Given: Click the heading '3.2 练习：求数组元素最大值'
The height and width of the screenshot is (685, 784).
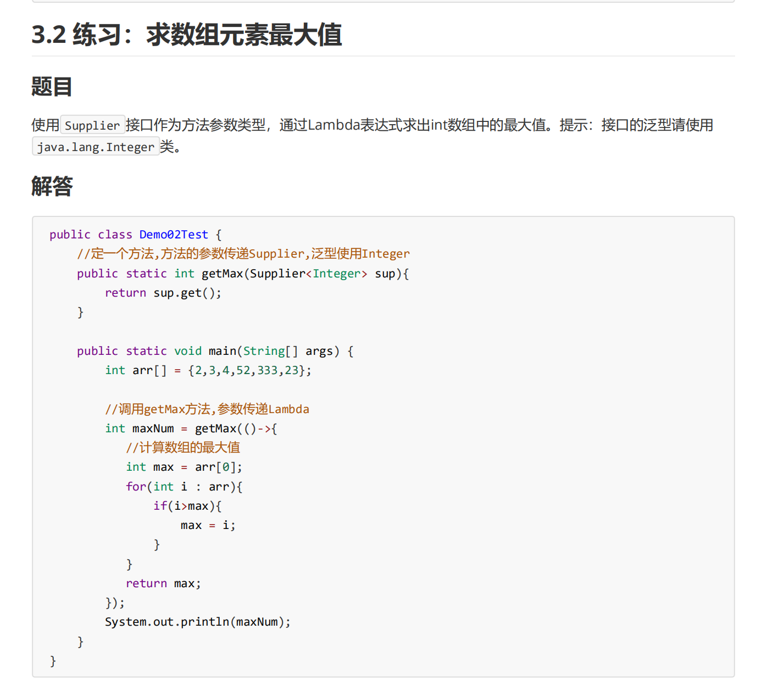Looking at the screenshot, I should (187, 35).
